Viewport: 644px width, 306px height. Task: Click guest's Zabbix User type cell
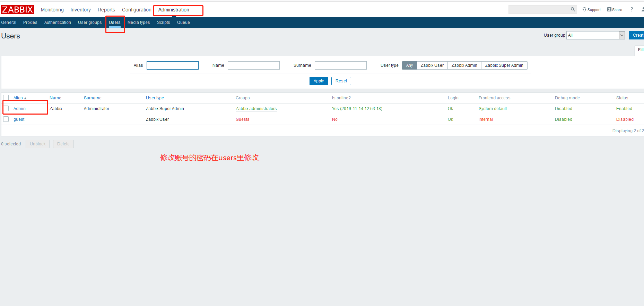pos(157,119)
